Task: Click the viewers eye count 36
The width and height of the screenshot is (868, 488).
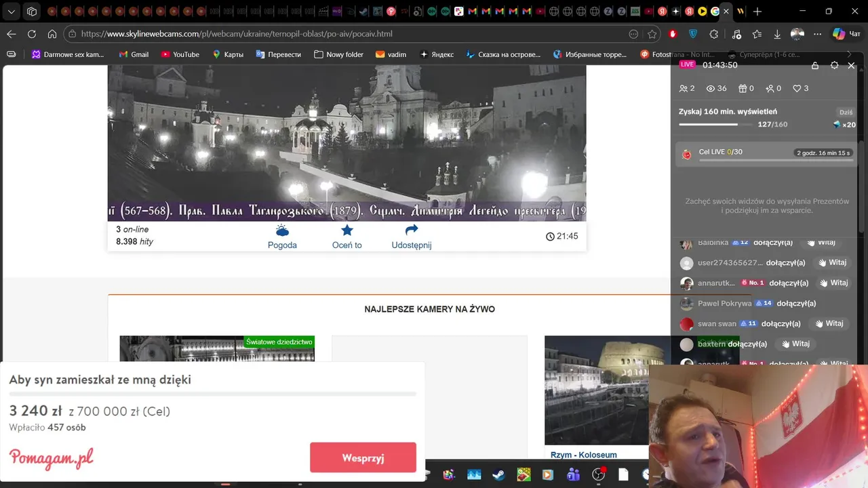Action: (x=716, y=88)
